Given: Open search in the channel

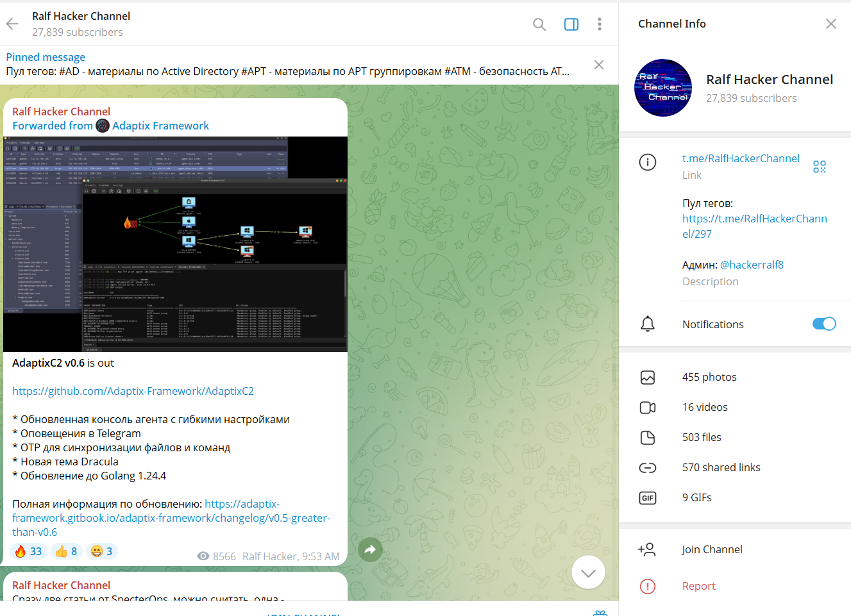Looking at the screenshot, I should tap(539, 24).
